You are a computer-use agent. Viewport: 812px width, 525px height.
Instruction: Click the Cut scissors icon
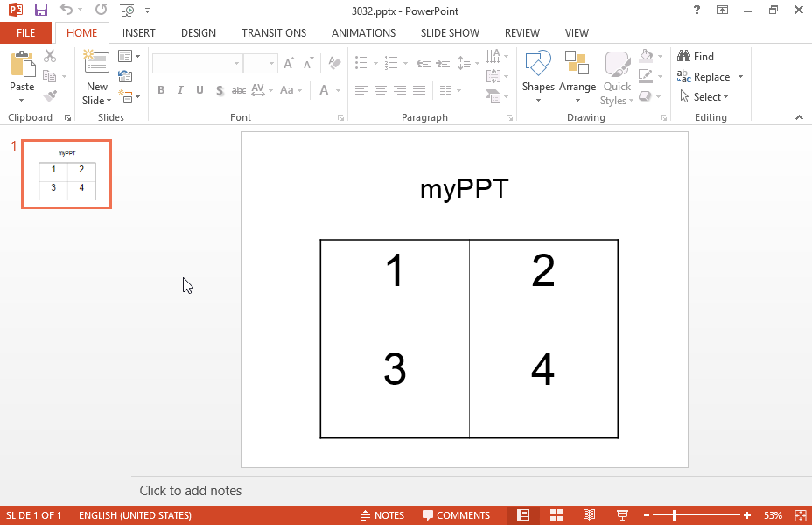coord(50,55)
